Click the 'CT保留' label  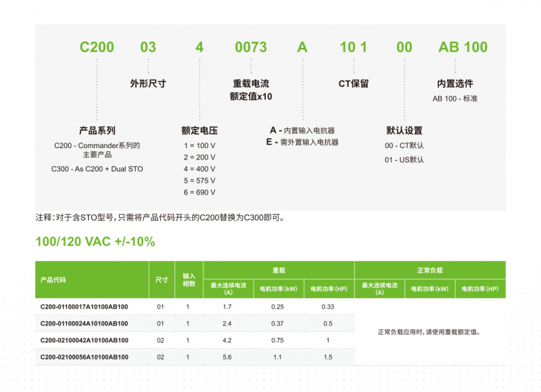(354, 84)
